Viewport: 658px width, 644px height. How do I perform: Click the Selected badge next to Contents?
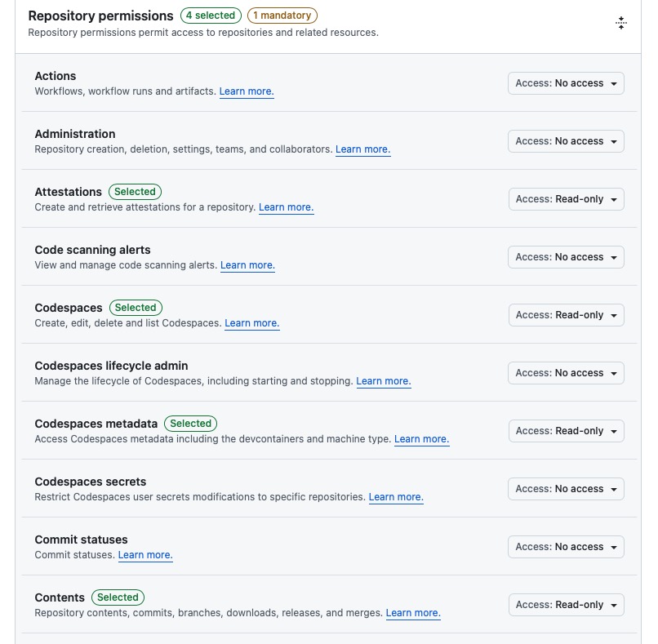point(118,597)
